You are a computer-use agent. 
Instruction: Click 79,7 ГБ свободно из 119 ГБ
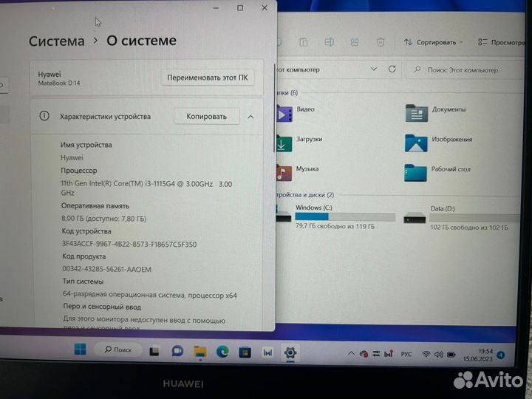(335, 226)
